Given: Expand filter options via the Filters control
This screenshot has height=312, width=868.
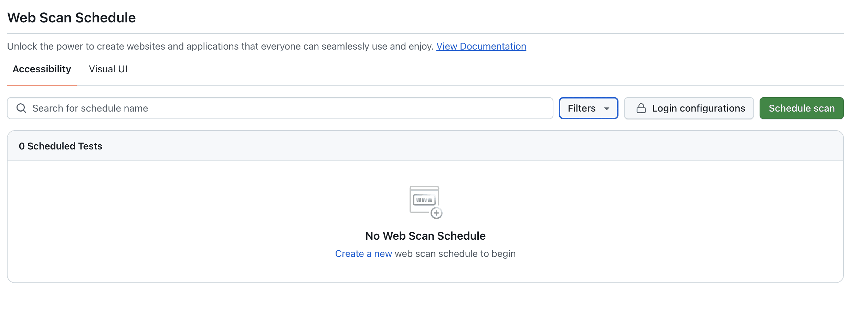Looking at the screenshot, I should click(588, 108).
